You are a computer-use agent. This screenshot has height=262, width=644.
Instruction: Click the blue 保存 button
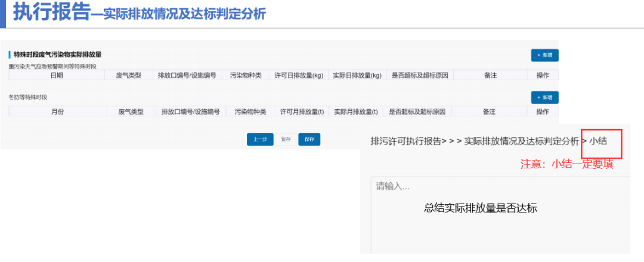[309, 140]
